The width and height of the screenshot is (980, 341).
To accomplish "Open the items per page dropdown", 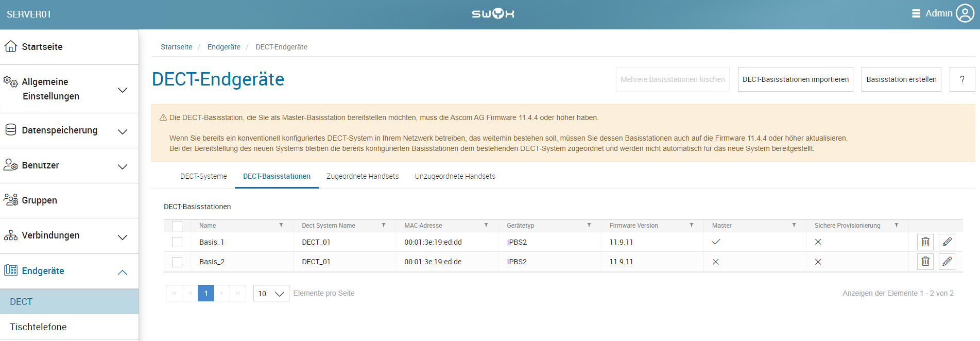I will coord(271,294).
